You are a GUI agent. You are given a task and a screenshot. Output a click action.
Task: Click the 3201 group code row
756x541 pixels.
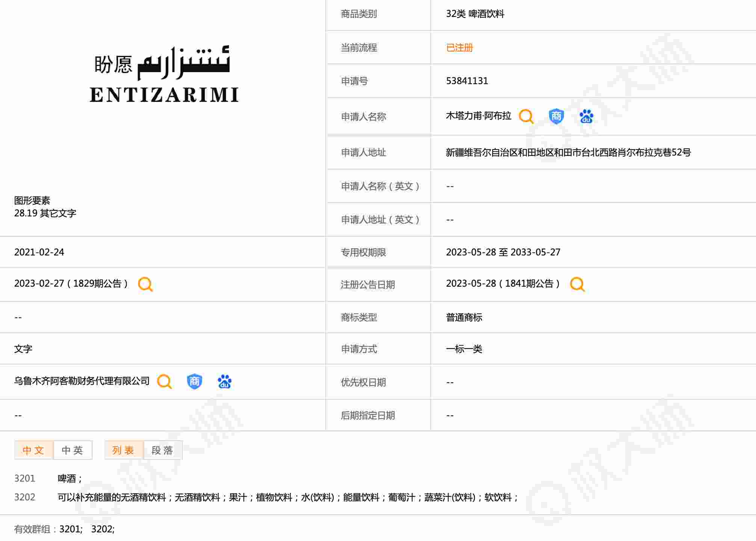[x=25, y=478]
